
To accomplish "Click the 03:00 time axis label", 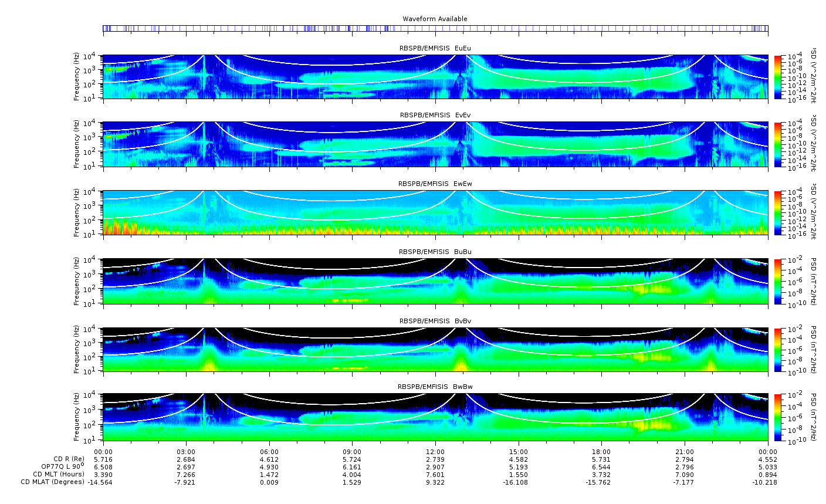I will pos(186,452).
